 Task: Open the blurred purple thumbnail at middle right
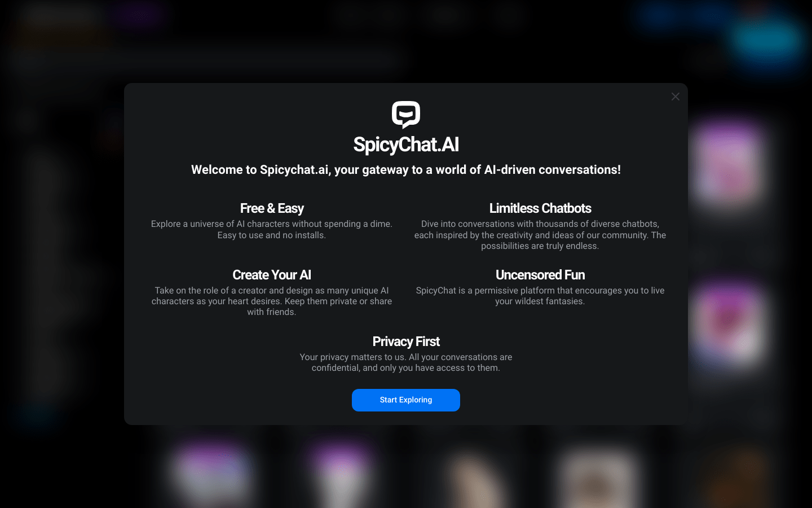point(727,326)
